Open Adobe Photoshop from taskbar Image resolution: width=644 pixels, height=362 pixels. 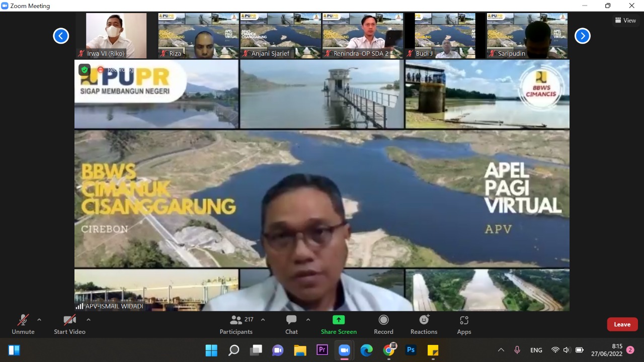[411, 350]
